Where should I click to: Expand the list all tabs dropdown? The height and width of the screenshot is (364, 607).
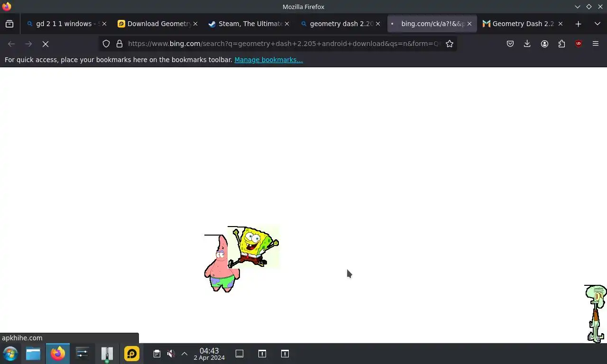597,24
